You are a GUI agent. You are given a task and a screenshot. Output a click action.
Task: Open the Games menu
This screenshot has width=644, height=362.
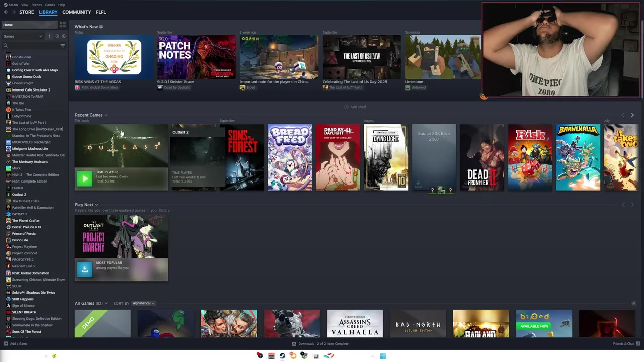[x=50, y=5]
